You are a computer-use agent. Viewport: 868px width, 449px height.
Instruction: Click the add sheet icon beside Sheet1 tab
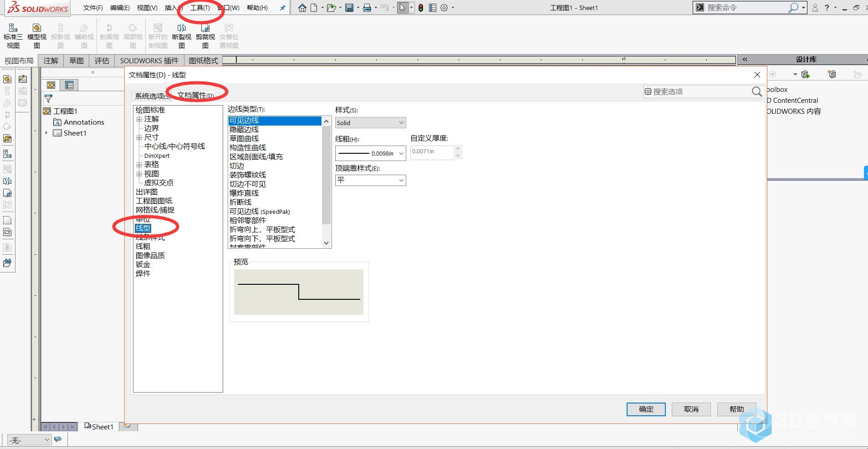point(128,426)
